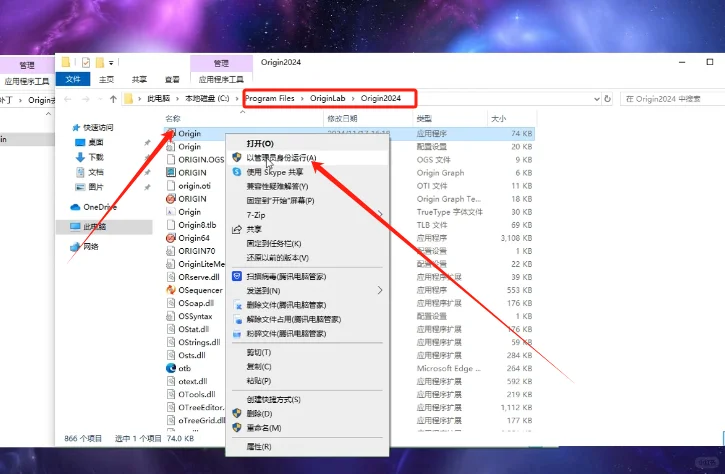Screen dimensions: 725x474
Task: Go forward with the Forward arrow
Action: coord(86,99)
